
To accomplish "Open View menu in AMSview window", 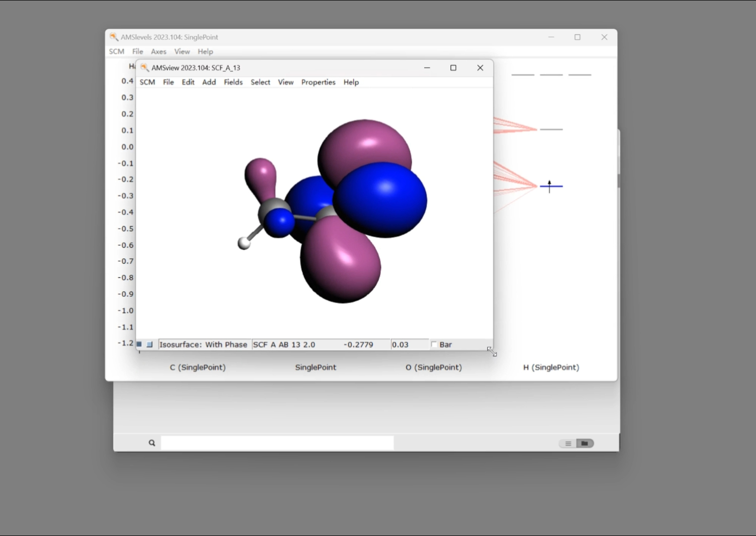I will [286, 82].
